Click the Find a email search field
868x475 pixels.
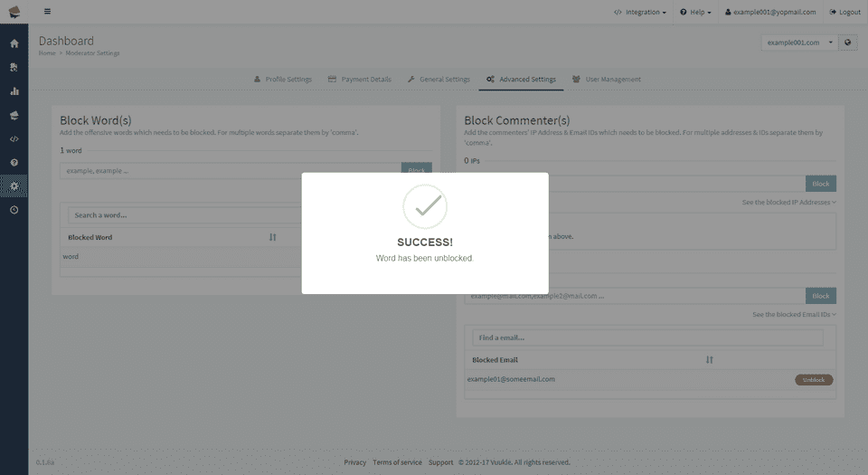647,337
